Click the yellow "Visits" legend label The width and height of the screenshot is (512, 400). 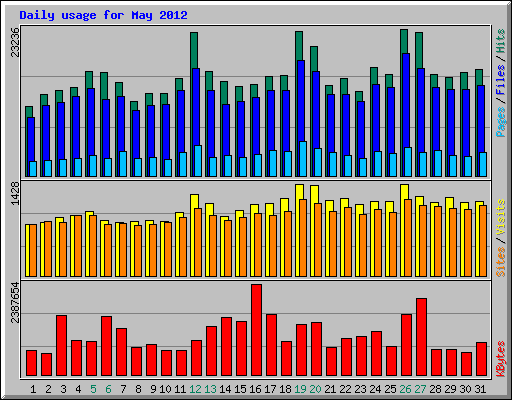pyautogui.click(x=501, y=217)
